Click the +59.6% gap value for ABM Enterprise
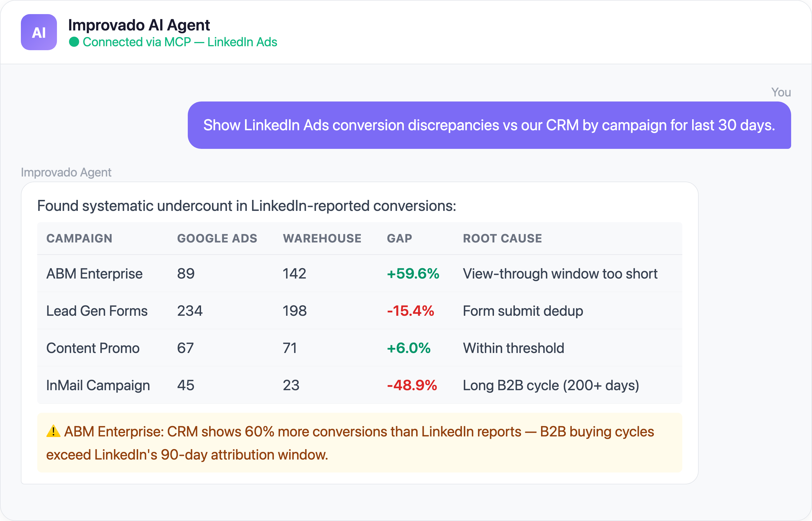 [x=413, y=273]
